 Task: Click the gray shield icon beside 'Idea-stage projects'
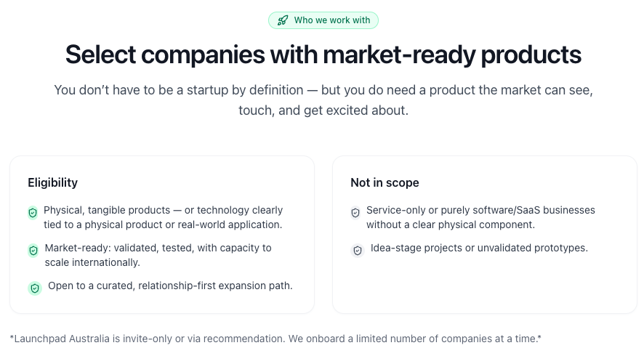tap(358, 250)
